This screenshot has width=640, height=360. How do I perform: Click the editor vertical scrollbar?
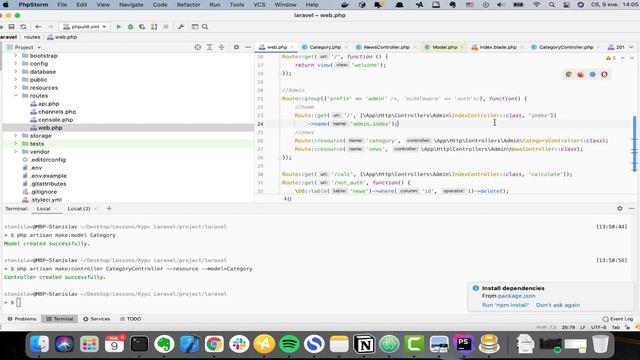(634, 144)
